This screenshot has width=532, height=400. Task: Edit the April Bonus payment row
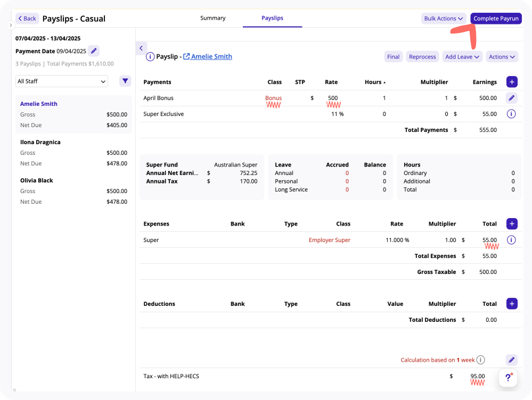pos(512,98)
